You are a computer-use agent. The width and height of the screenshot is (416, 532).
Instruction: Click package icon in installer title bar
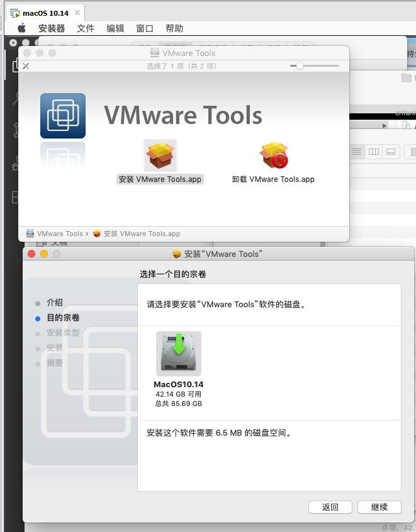(x=176, y=254)
